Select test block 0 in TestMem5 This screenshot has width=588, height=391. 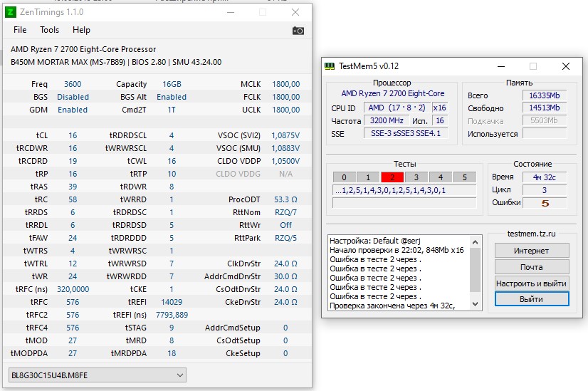[x=344, y=177]
